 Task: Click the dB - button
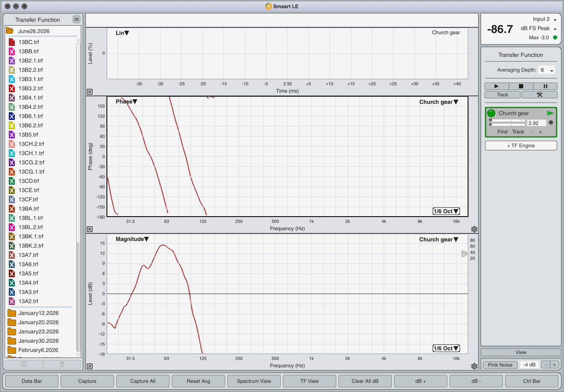(476, 381)
